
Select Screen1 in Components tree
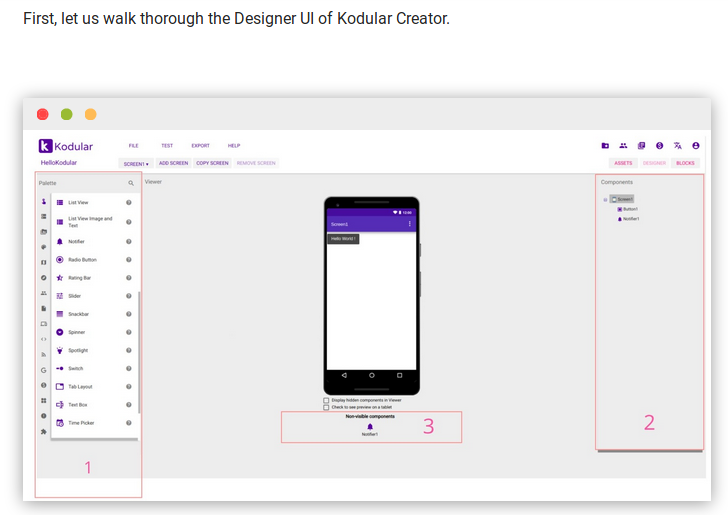click(622, 199)
